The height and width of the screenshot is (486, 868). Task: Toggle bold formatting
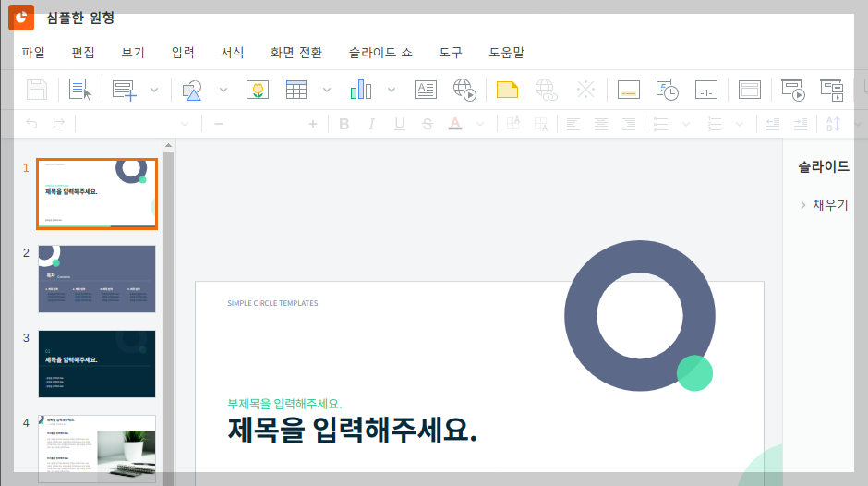(x=344, y=124)
